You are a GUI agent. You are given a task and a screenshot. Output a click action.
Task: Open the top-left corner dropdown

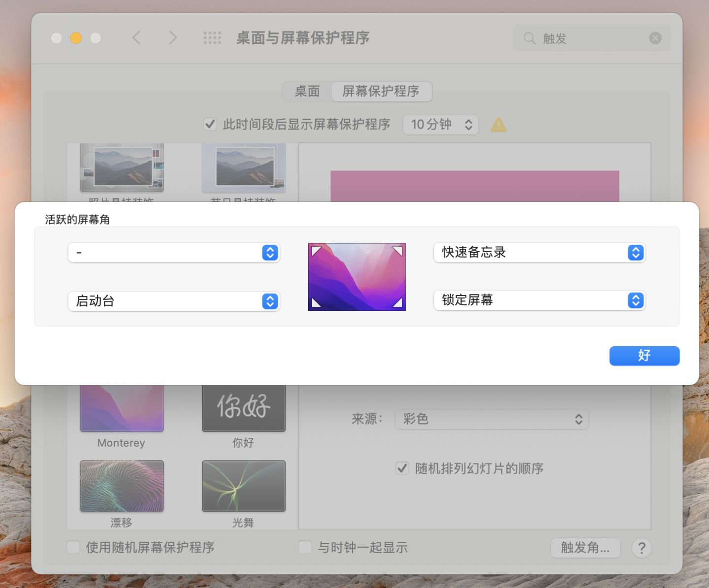[174, 253]
